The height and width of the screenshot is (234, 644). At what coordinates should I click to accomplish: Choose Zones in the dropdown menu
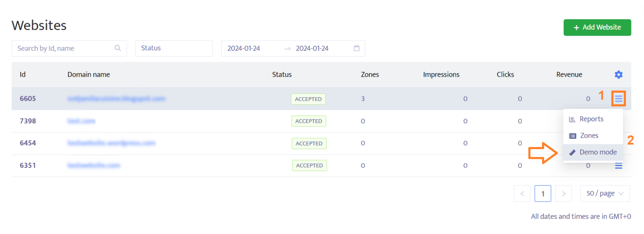tap(589, 136)
